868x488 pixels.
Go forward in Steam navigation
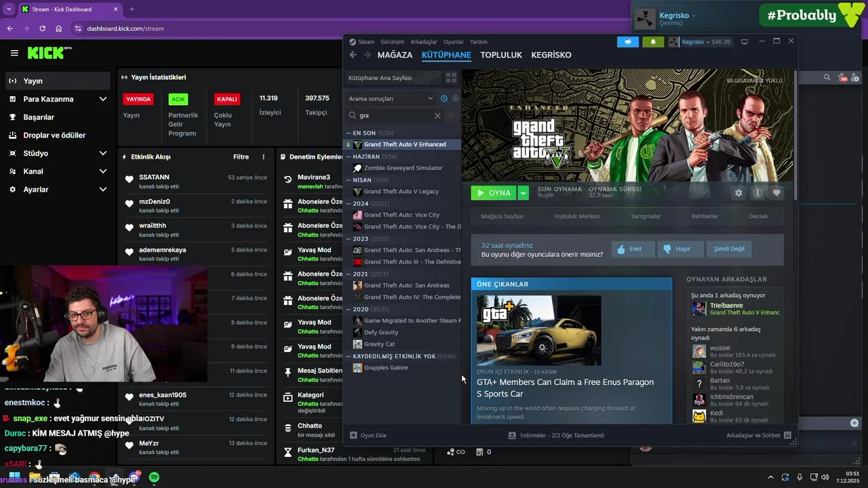point(367,55)
